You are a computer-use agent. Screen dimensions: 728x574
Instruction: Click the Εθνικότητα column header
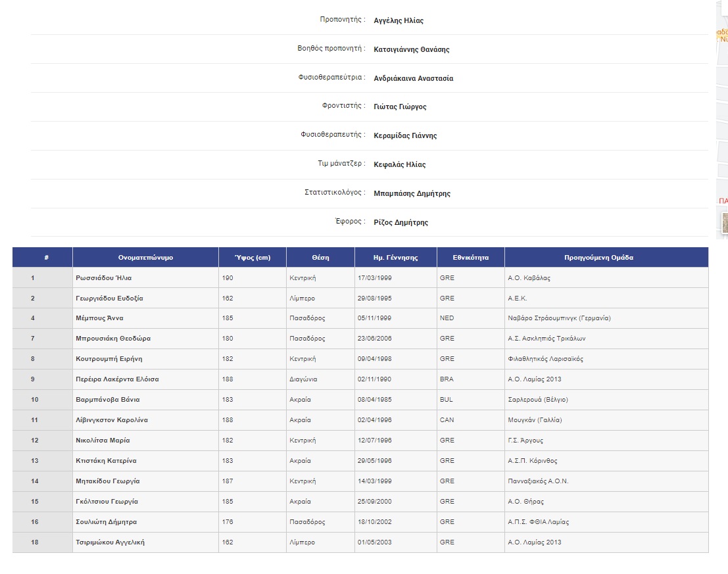pos(470,257)
